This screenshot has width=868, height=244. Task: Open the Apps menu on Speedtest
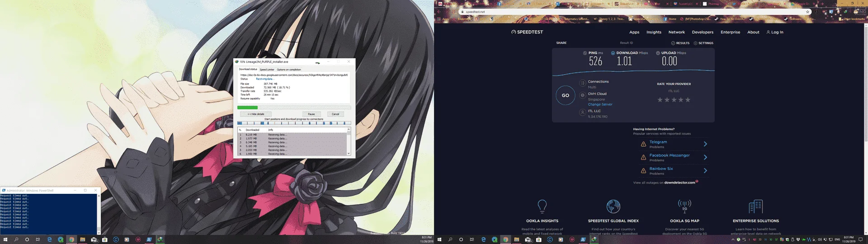pos(634,32)
